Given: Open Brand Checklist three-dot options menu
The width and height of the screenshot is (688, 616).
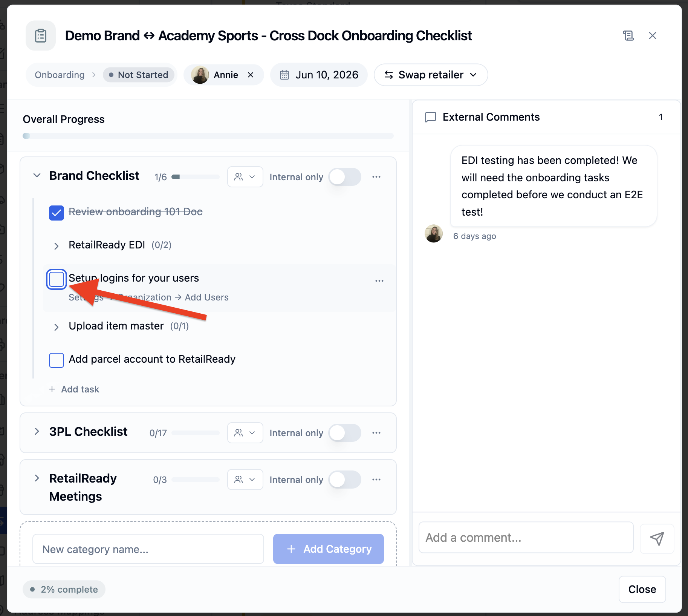Looking at the screenshot, I should click(376, 177).
